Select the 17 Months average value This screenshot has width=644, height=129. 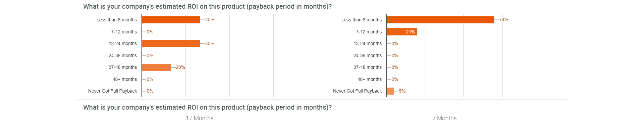point(200,118)
